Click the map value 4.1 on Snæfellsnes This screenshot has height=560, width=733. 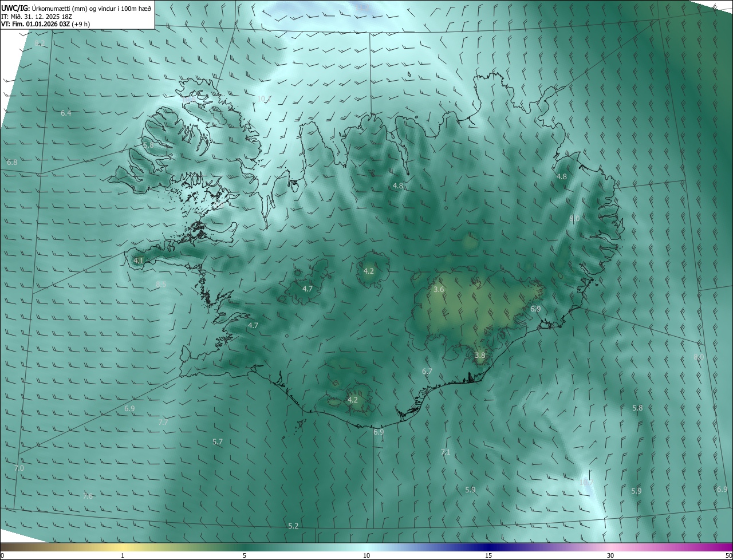coord(138,261)
